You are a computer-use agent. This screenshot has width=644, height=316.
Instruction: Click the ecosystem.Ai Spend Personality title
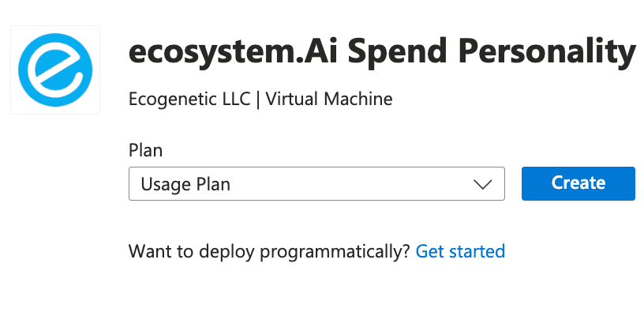coord(381,52)
